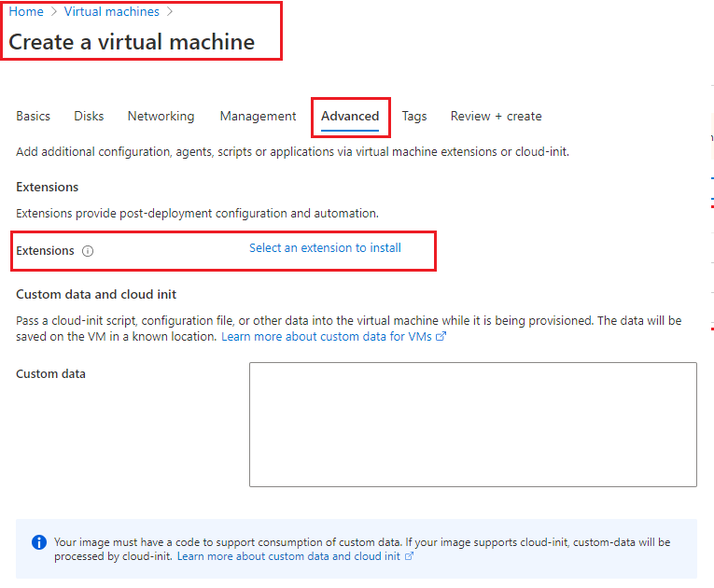The image size is (714, 588).
Task: Click external link icon after 'custom data for VMs'
Action: pos(441,337)
